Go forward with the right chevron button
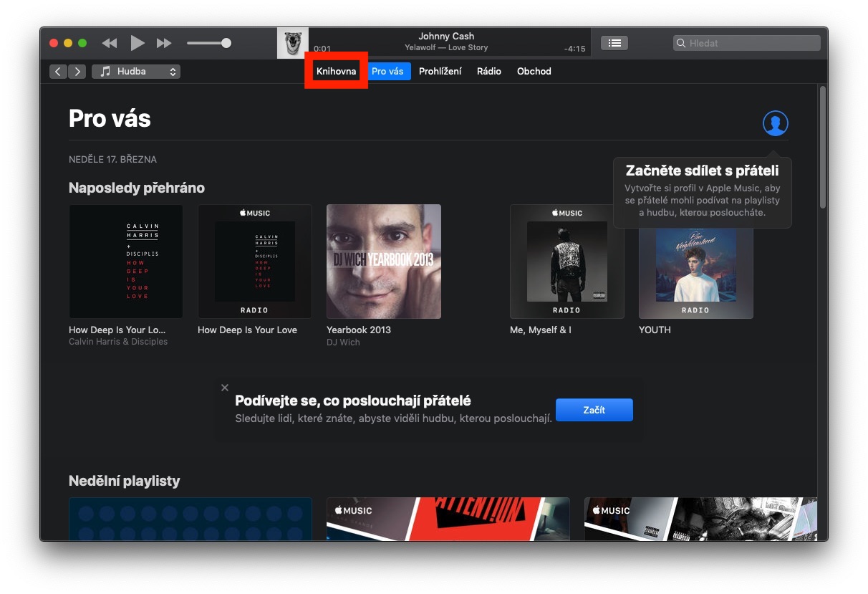This screenshot has height=594, width=868. click(77, 72)
